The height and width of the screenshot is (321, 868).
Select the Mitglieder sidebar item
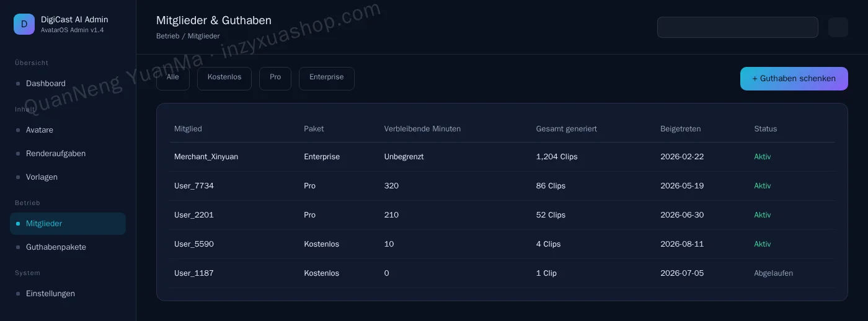[68, 224]
